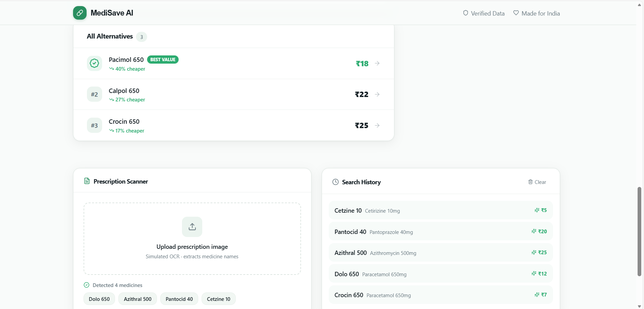Viewport: 644px width, 309px height.
Task: Click the Upload prescription image drop zone
Action: tap(192, 239)
